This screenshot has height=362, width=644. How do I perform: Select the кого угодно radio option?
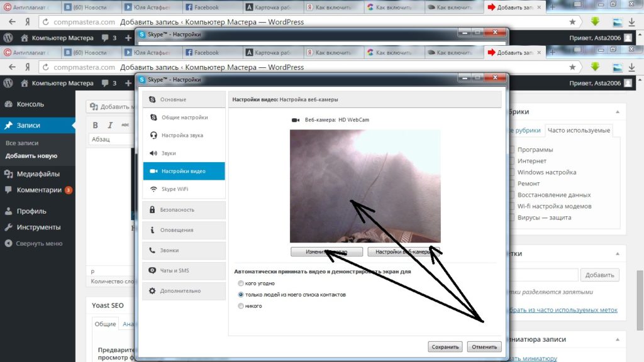[x=241, y=283]
